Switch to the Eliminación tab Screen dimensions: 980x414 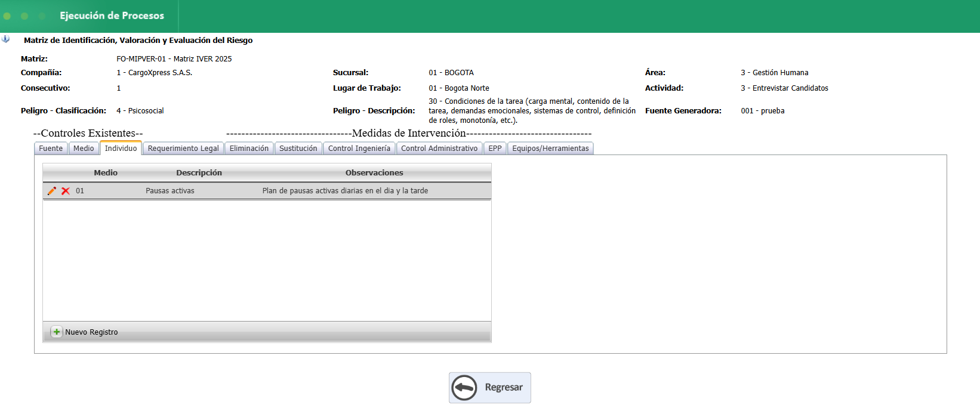point(249,149)
